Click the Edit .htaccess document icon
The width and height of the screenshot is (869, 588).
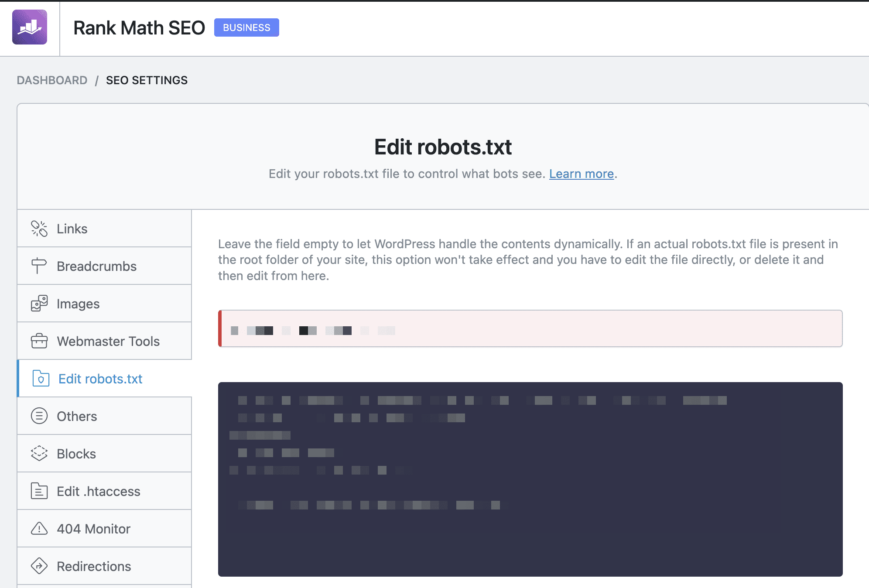pos(39,491)
